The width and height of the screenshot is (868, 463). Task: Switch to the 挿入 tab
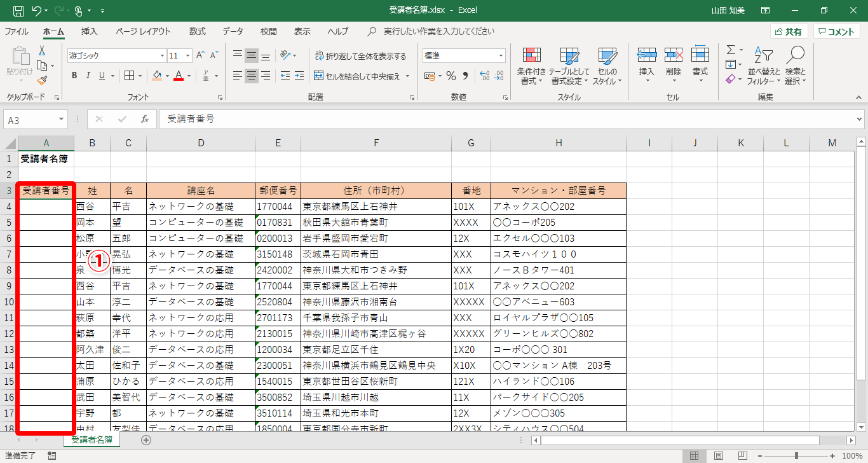pyautogui.click(x=90, y=31)
